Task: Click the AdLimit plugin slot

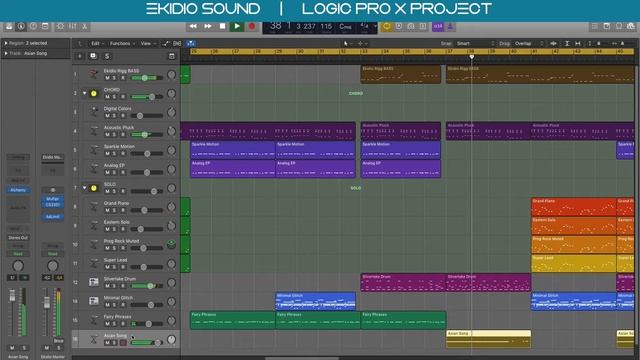Action: pyautogui.click(x=53, y=217)
